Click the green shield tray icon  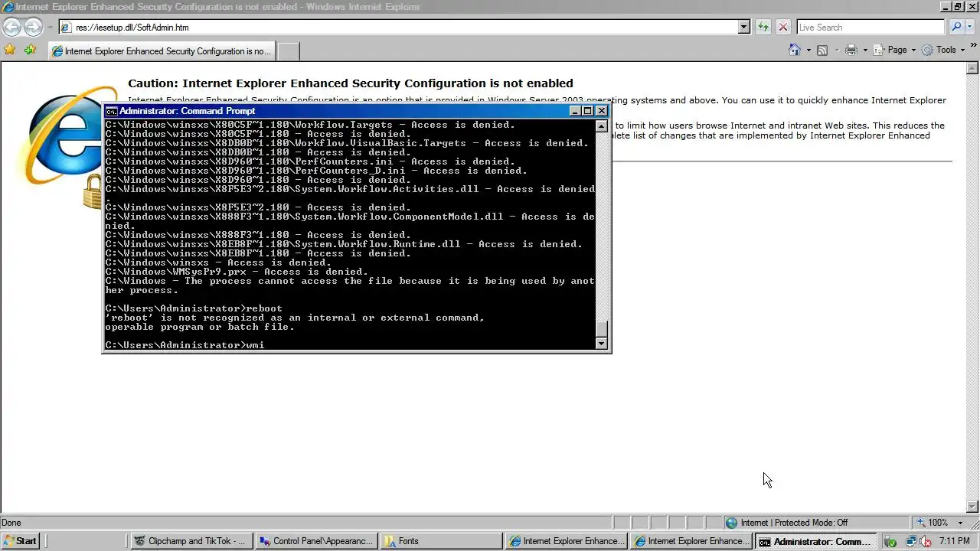coord(890,541)
